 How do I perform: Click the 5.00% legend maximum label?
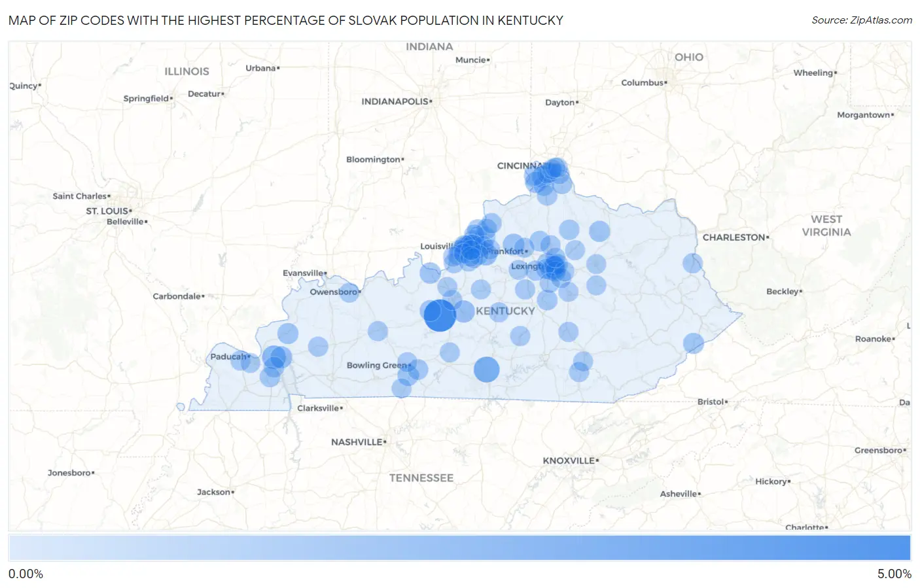(894, 574)
